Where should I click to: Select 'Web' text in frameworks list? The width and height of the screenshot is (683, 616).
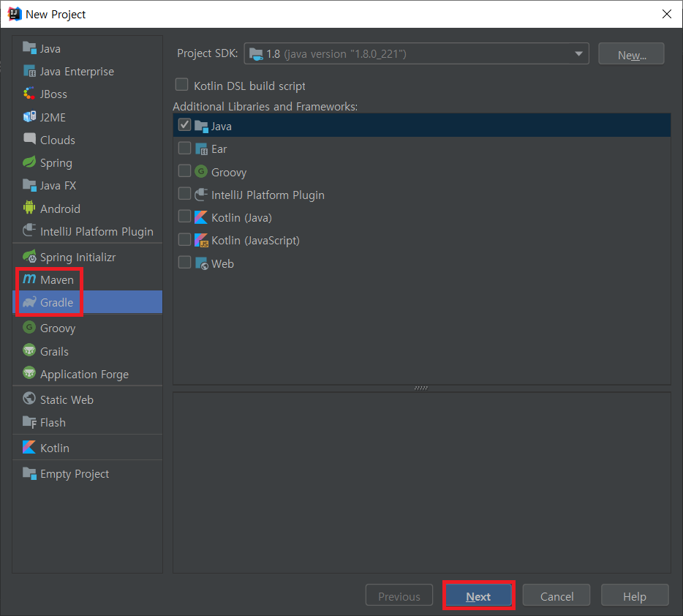tap(222, 263)
